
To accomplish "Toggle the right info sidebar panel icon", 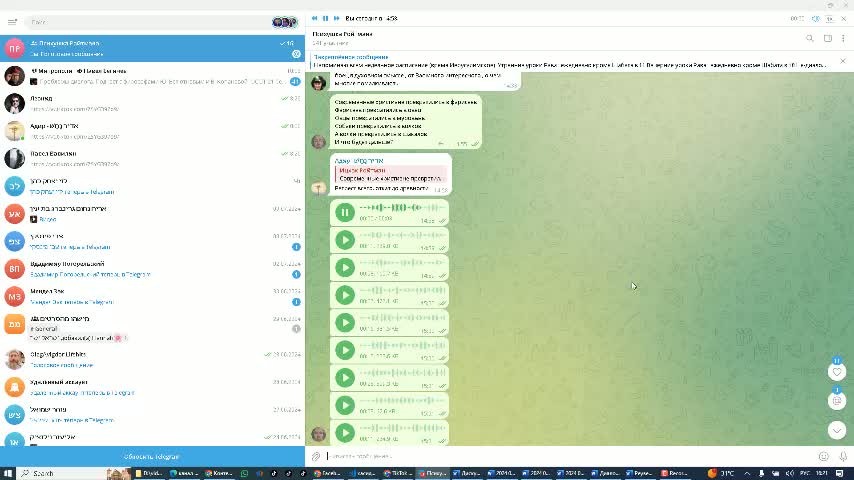I will pos(827,38).
